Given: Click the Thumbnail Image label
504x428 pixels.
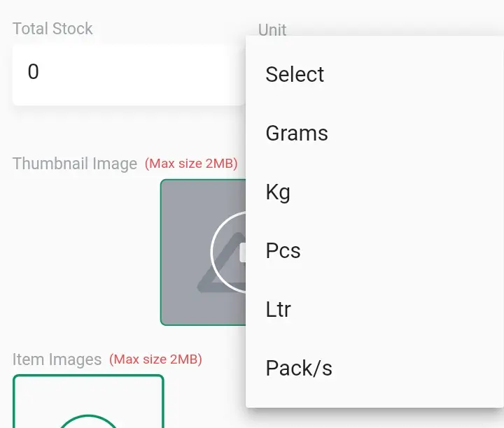Looking at the screenshot, I should (75, 164).
